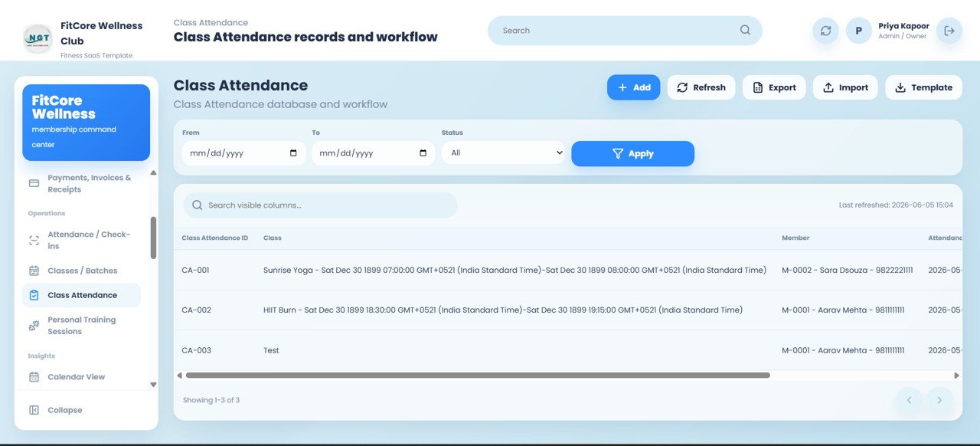Click the sync icon button in header
This screenshot has height=446, width=980.
(x=825, y=31)
